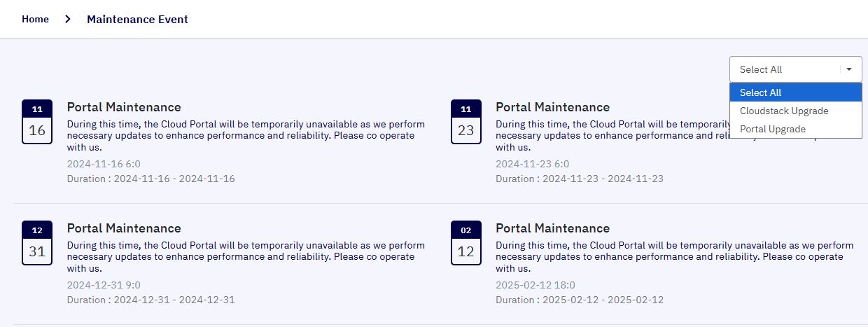Click the February 12 calendar date icon

coord(466,243)
